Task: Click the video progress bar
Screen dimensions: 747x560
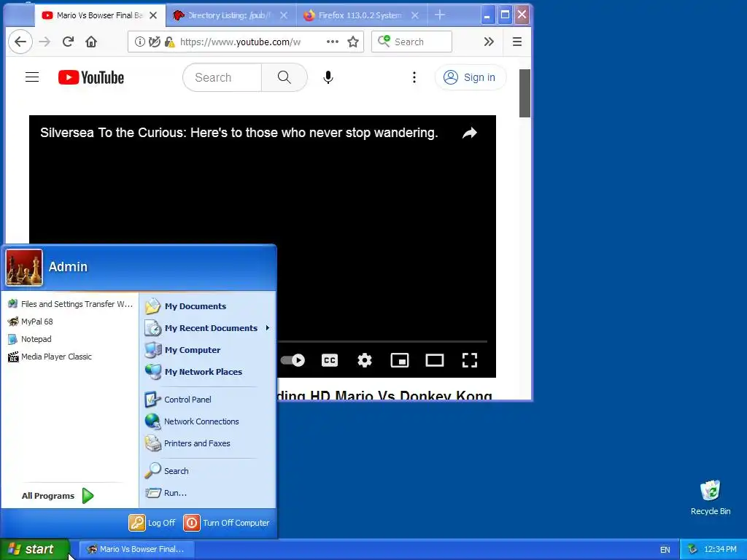Action: [x=382, y=341]
